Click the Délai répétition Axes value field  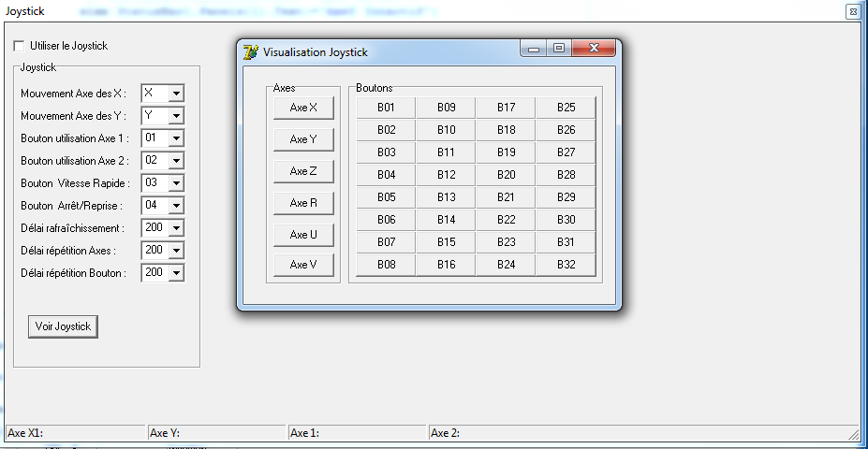coord(154,251)
